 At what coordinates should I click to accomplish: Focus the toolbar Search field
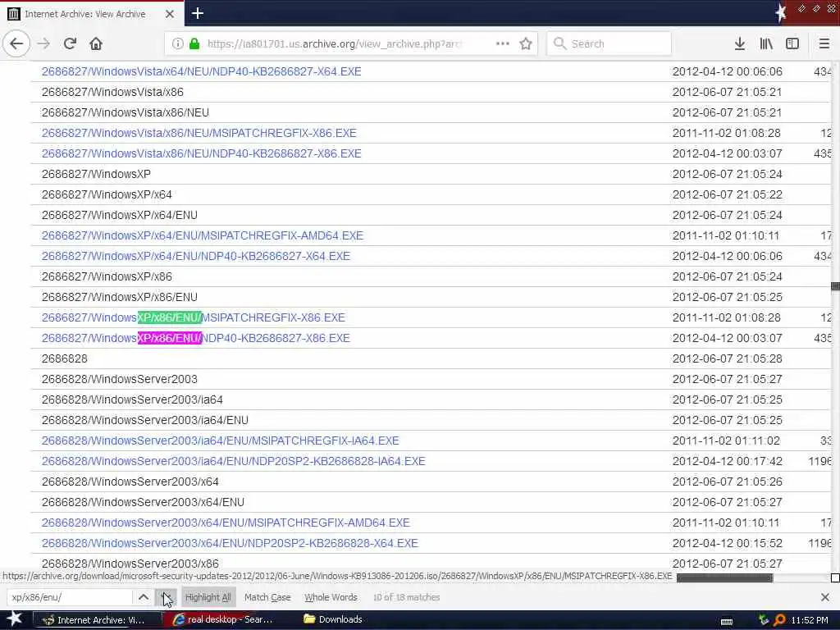[x=609, y=43]
